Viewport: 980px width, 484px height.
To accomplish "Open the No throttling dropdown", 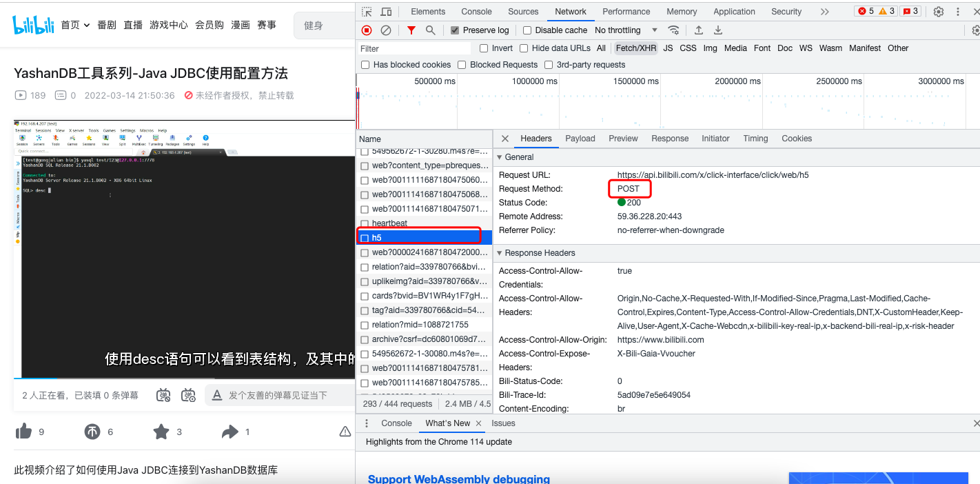I will pos(626,30).
